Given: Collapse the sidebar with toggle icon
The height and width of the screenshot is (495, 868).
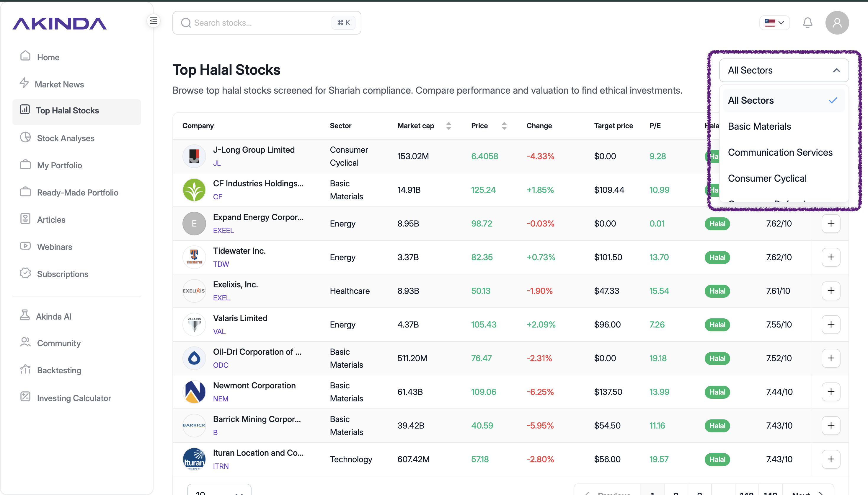Looking at the screenshot, I should click(154, 21).
